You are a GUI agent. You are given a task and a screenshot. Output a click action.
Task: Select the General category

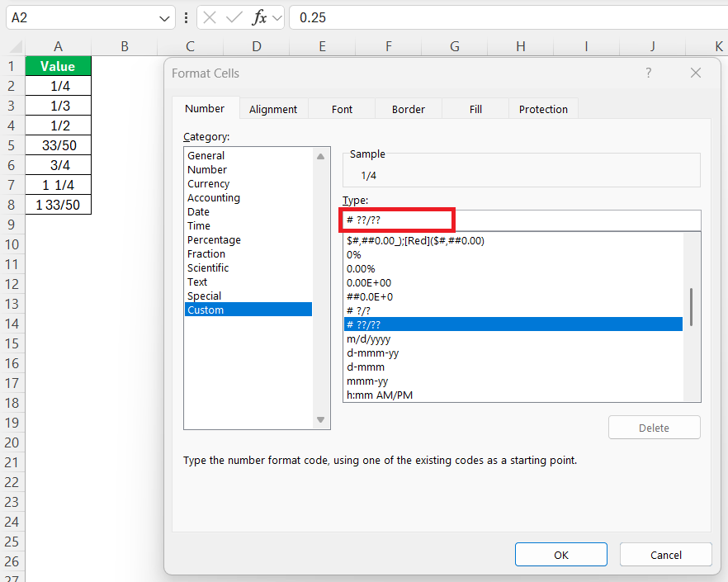[x=248, y=155]
